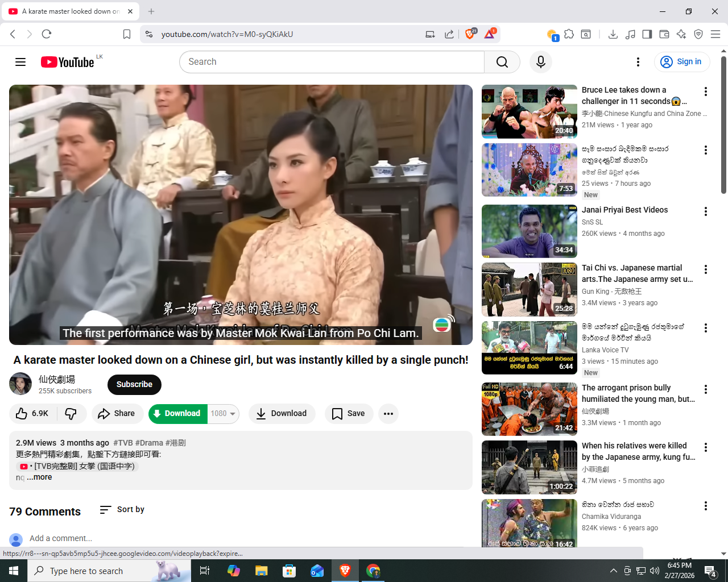Share this video
This screenshot has width=728, height=582.
[x=117, y=414]
